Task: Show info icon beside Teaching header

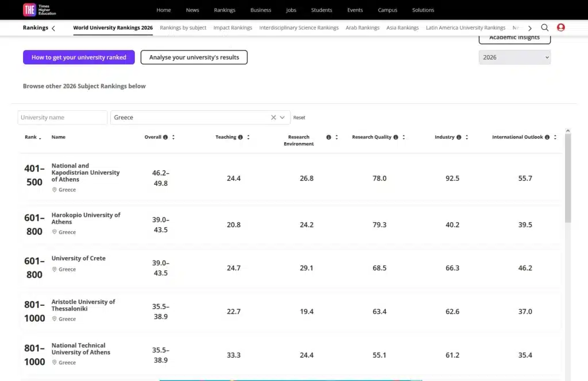Action: click(x=241, y=137)
